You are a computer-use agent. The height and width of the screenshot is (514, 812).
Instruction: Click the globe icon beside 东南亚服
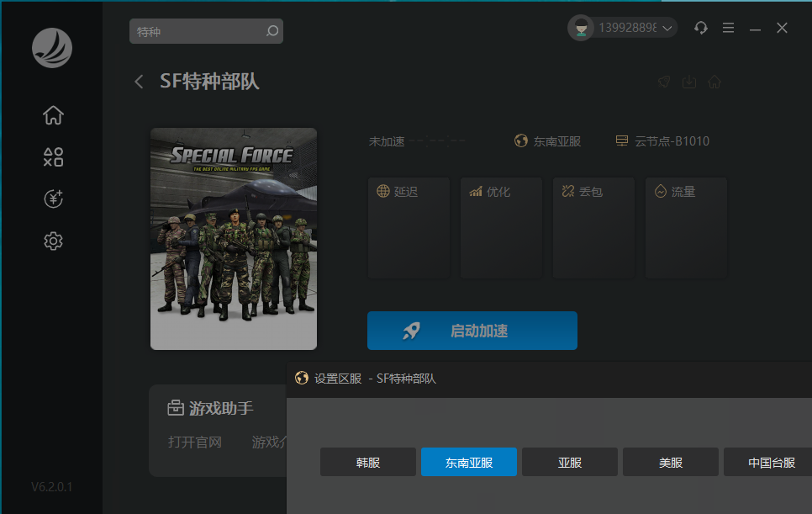pos(521,141)
